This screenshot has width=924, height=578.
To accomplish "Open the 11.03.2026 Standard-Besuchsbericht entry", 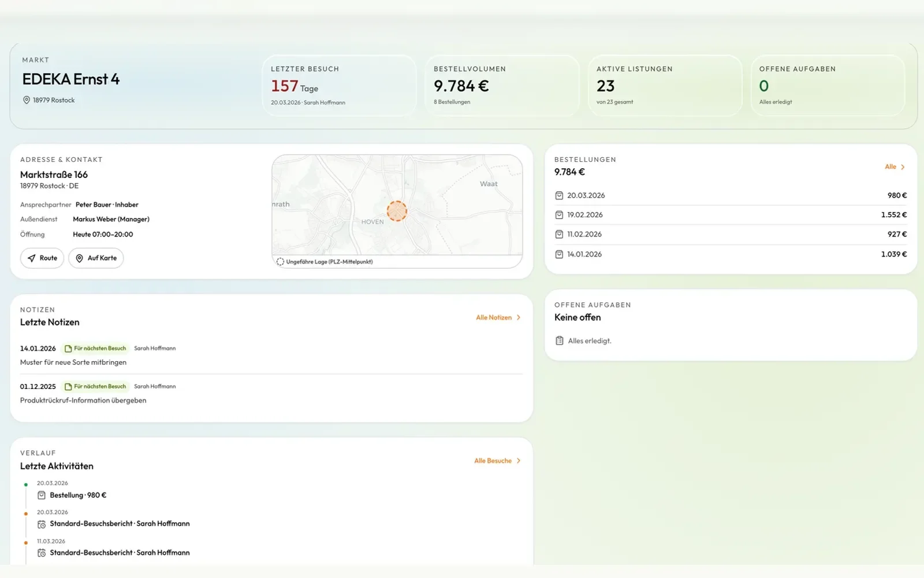I will (x=120, y=553).
